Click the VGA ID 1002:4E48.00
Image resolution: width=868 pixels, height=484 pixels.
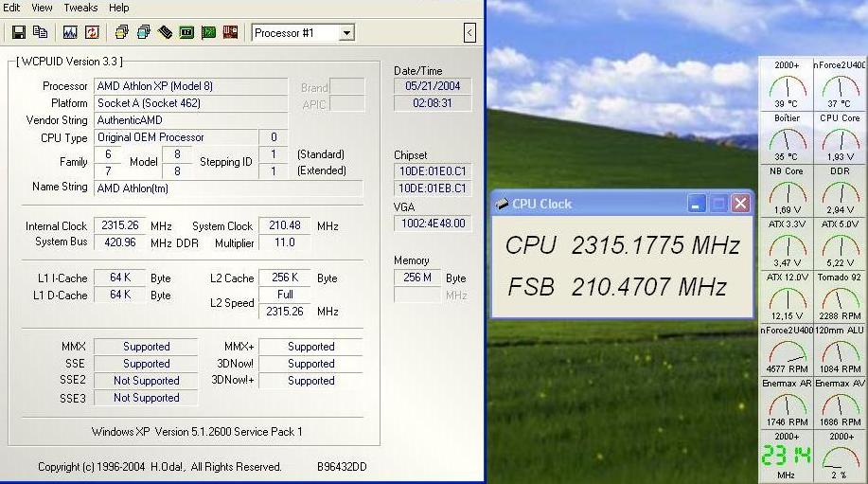[x=433, y=224]
